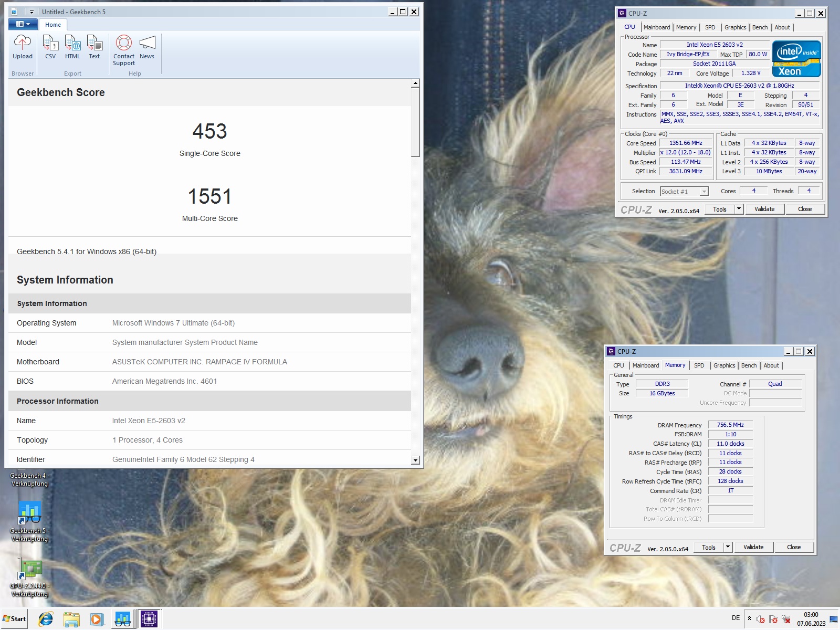The width and height of the screenshot is (840, 630).
Task: Show hidden system tray icons
Action: pyautogui.click(x=749, y=618)
